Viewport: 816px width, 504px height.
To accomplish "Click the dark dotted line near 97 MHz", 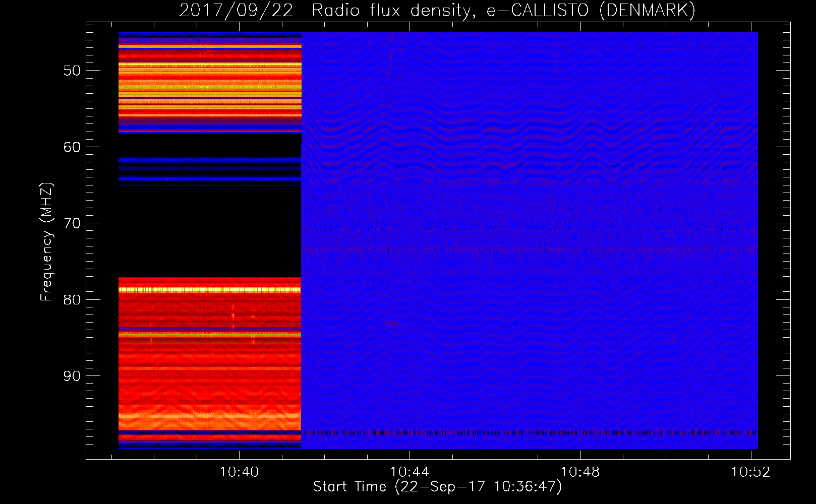I will click(530, 432).
